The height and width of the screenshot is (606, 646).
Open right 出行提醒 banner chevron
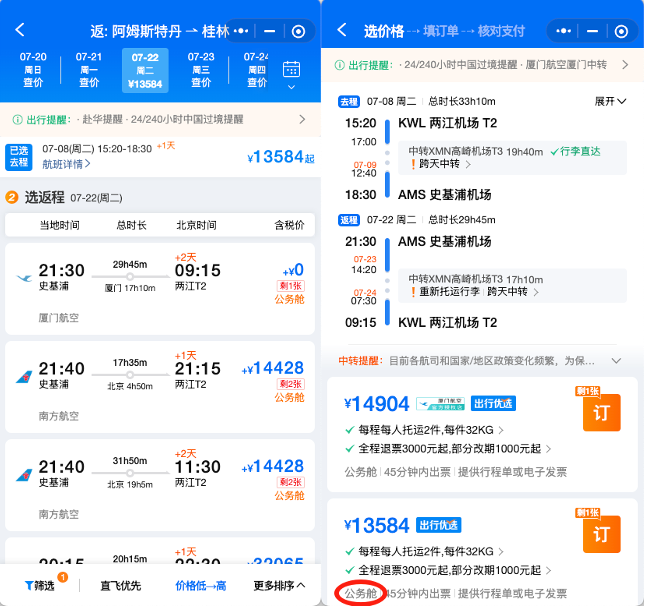point(625,65)
